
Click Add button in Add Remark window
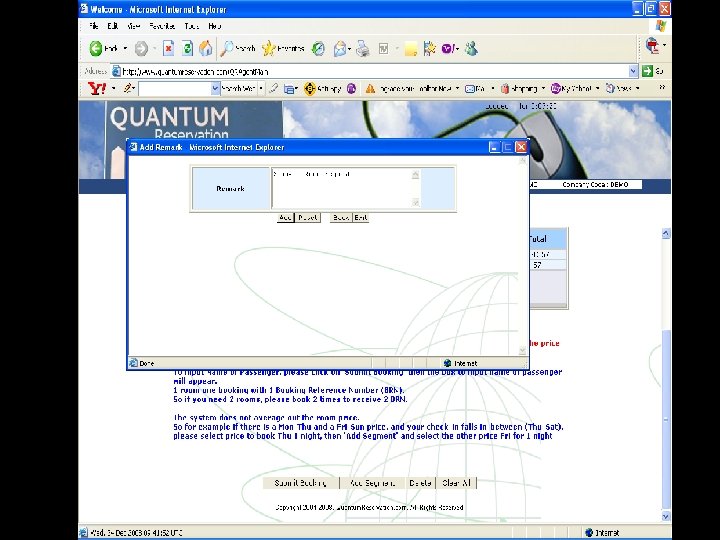(286, 217)
